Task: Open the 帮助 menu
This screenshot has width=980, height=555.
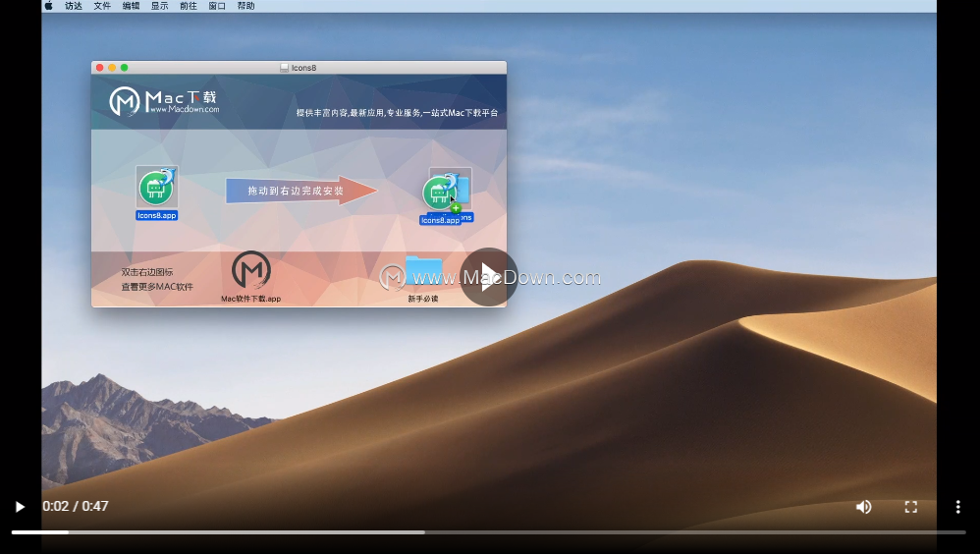Action: coord(245,6)
